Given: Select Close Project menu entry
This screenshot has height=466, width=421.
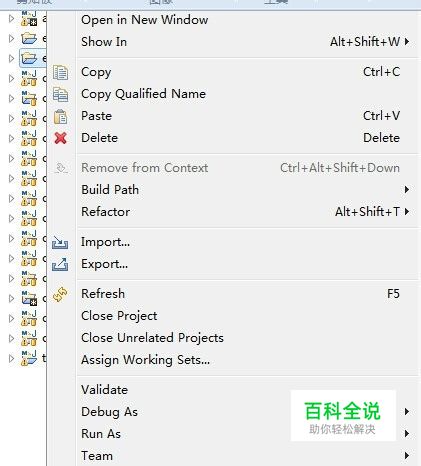Looking at the screenshot, I should coord(119,316).
